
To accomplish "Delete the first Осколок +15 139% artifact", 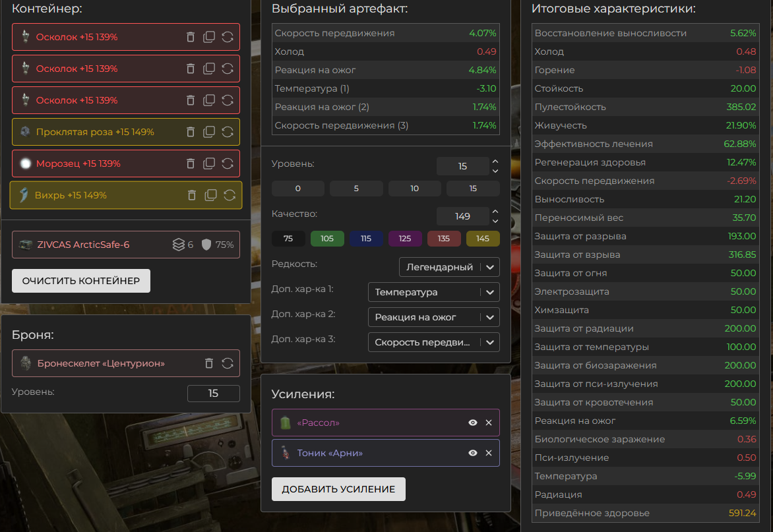I will coord(191,37).
